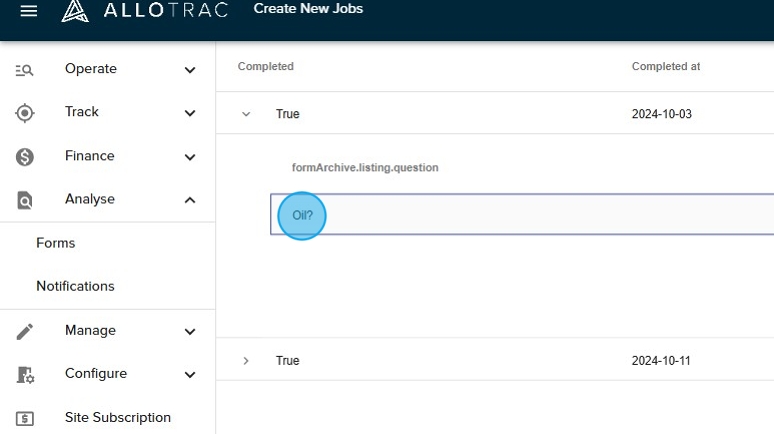This screenshot has height=434, width=774.
Task: Collapse the 2024-10-03 row
Action: pyautogui.click(x=246, y=114)
